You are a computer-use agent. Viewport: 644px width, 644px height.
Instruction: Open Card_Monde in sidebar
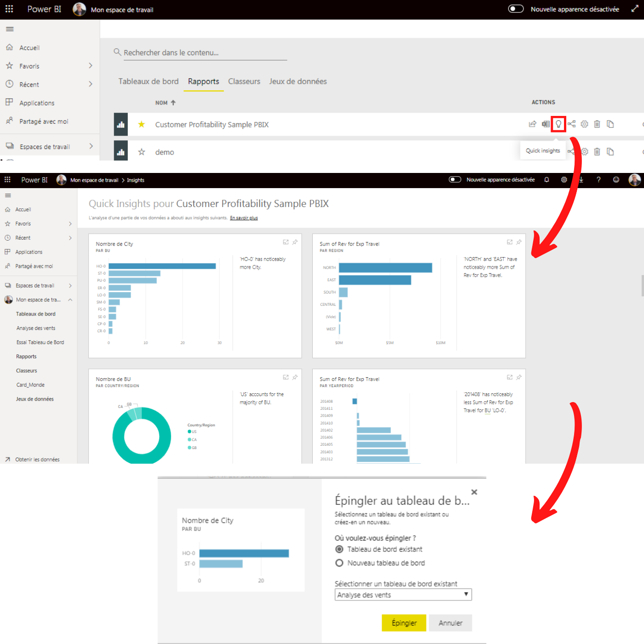coord(30,385)
